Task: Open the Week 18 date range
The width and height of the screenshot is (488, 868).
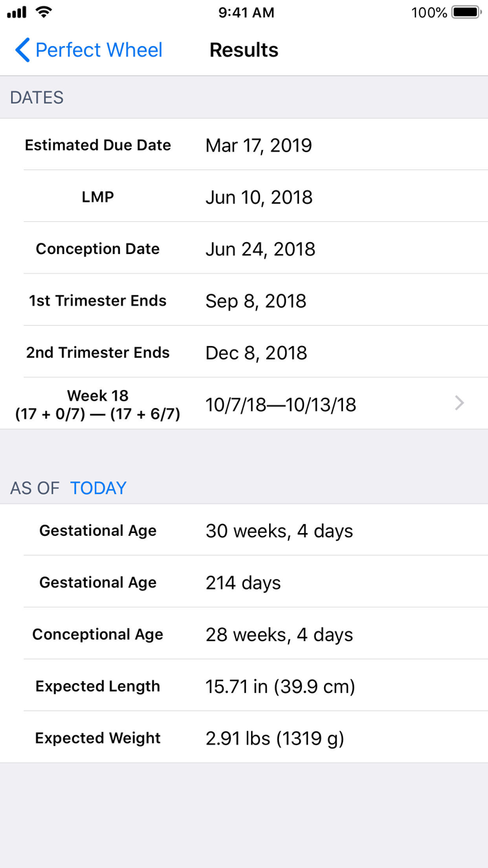Action: [x=280, y=405]
